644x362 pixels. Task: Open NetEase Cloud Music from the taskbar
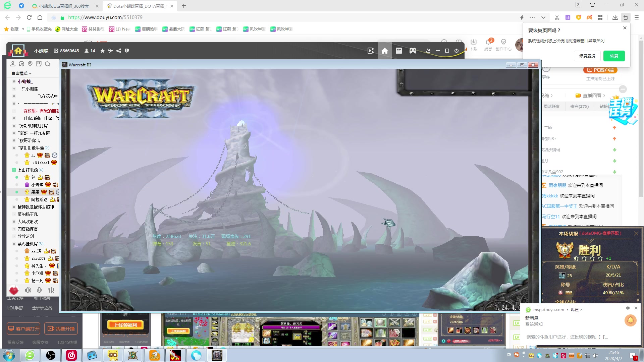pyautogui.click(x=71, y=355)
